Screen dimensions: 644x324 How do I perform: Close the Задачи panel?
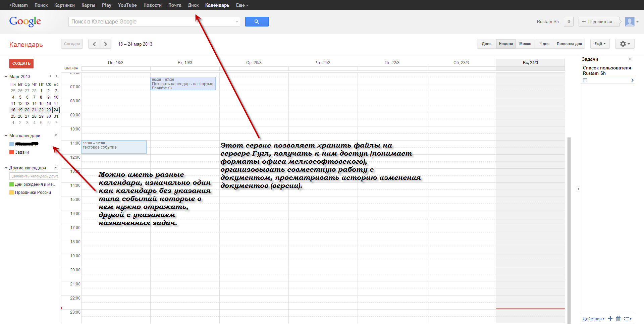click(x=630, y=59)
